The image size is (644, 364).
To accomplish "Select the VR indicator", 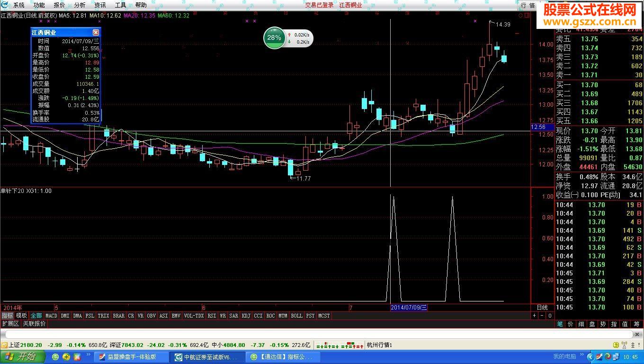I will tap(141, 315).
